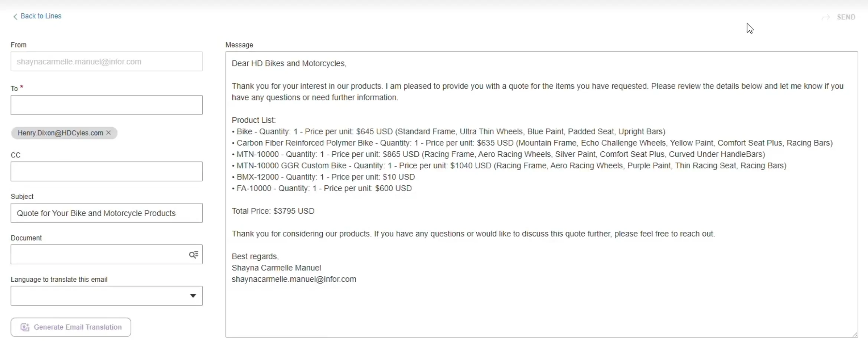Click the BMX-12000 product line in message

[x=323, y=177]
